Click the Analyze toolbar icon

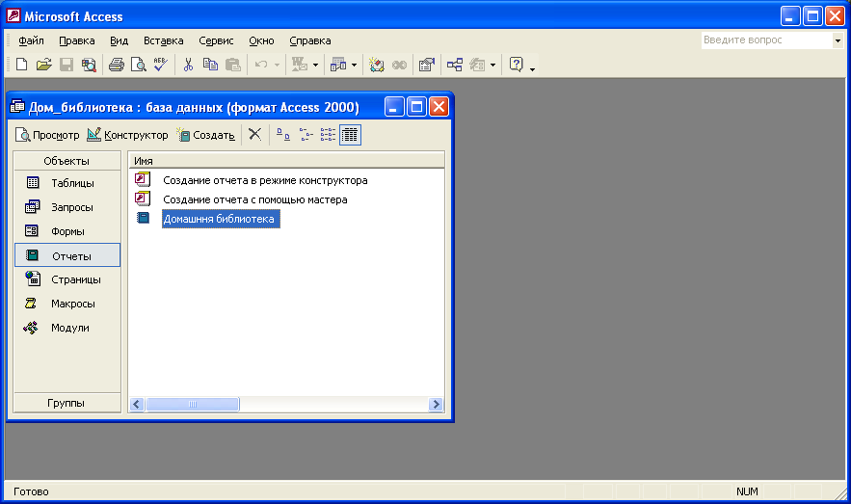click(x=338, y=65)
